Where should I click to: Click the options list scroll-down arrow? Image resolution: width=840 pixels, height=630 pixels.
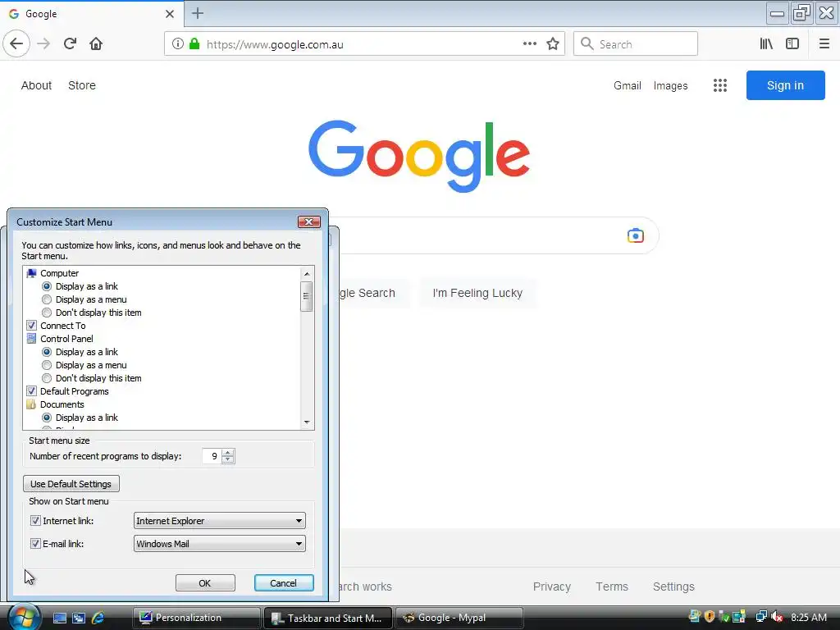(307, 422)
